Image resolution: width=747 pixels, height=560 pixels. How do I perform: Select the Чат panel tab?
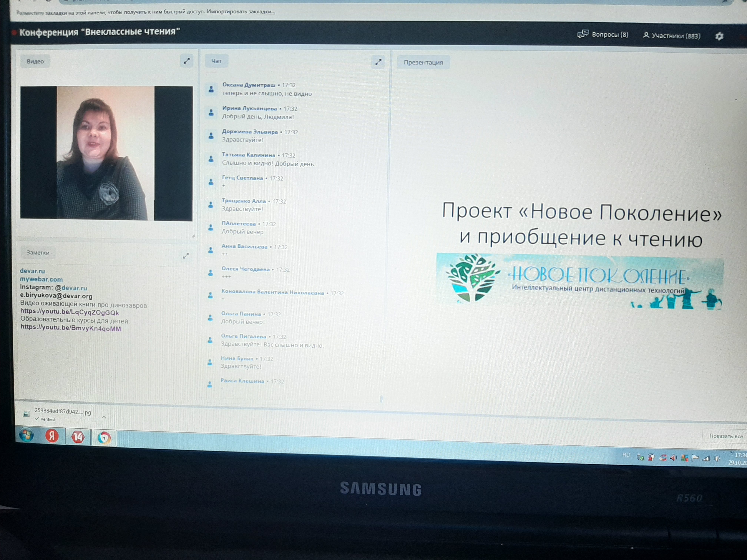[x=216, y=61]
